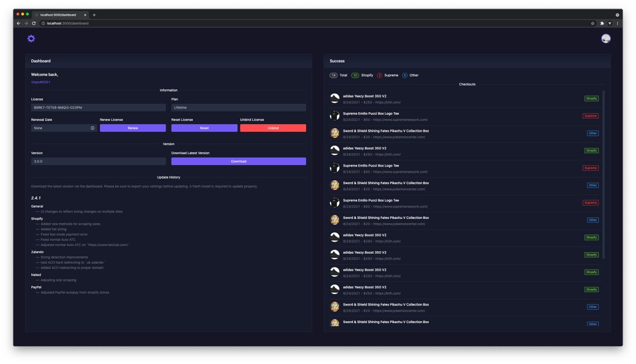Click 'Adjusted PayPal autopay from shopify stores' line
This screenshot has height=364, width=636.
75,292
